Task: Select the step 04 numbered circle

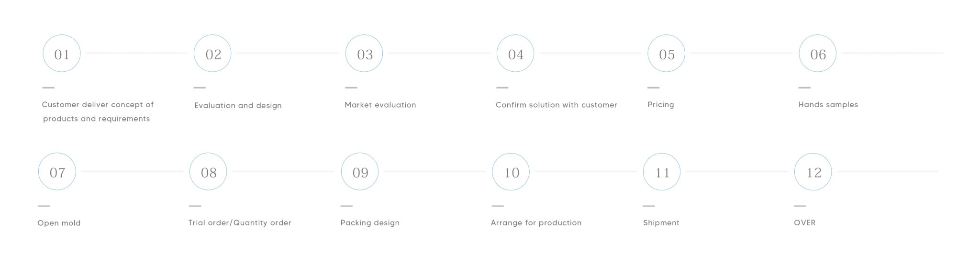Action: tap(515, 54)
